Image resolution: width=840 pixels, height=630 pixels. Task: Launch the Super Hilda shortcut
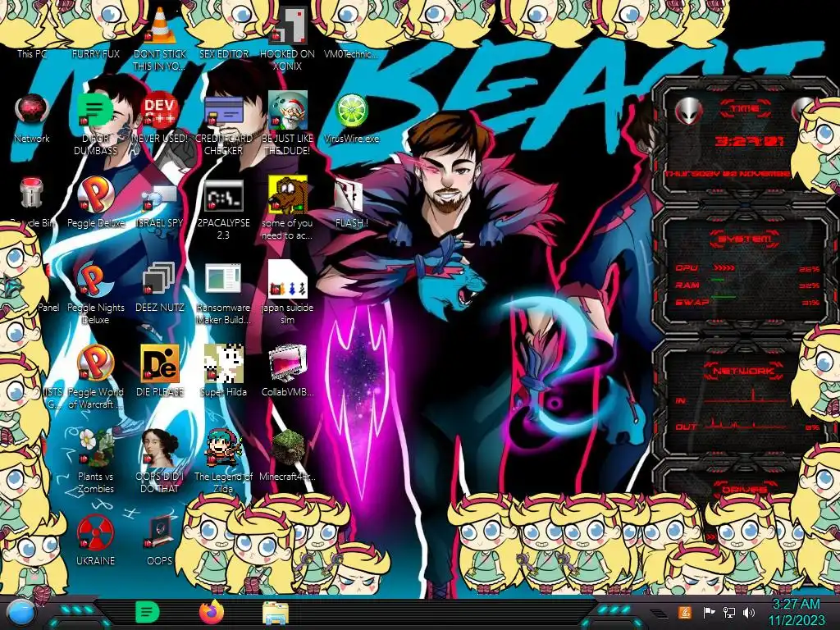pyautogui.click(x=223, y=363)
